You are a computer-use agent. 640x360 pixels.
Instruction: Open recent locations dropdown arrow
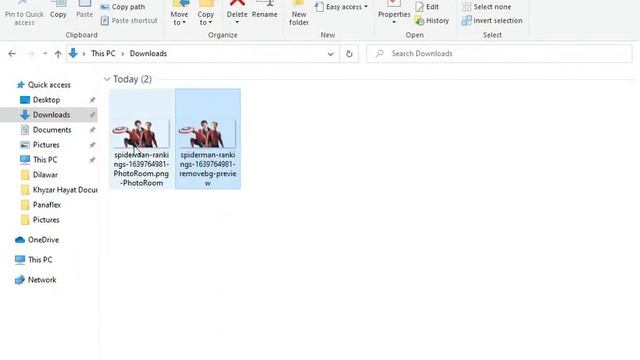pos(45,53)
